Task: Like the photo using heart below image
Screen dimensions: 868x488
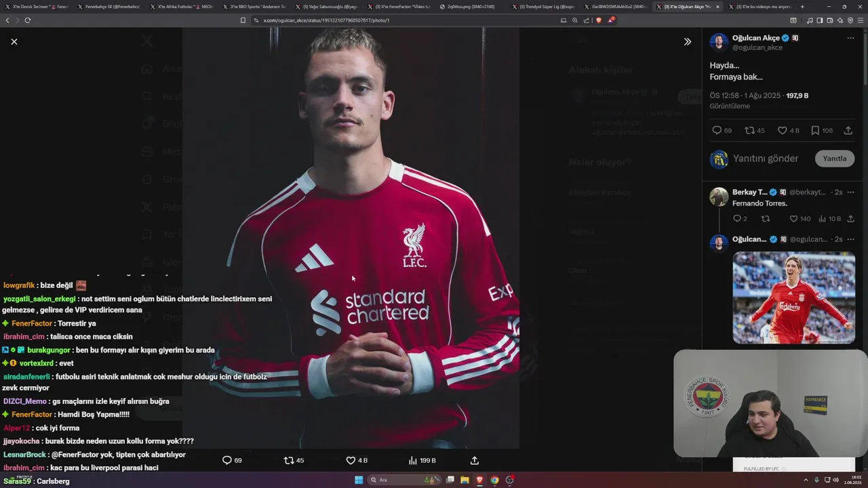Action: pos(351,460)
